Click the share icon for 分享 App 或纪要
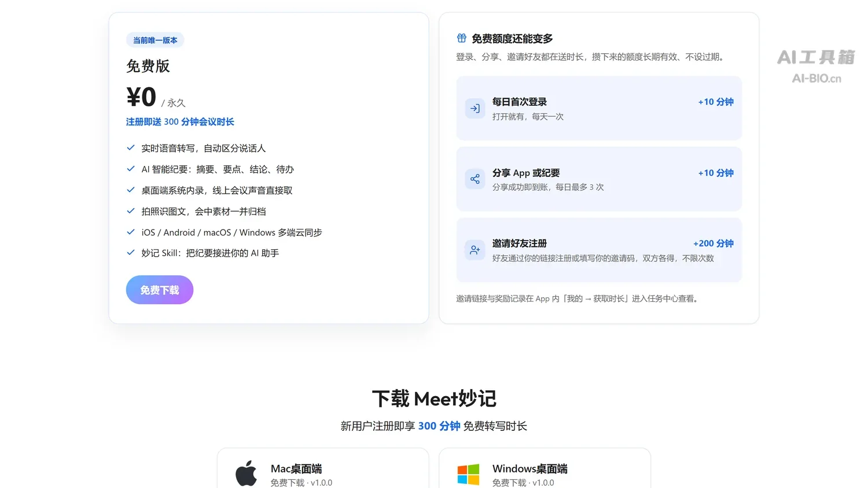 [475, 179]
